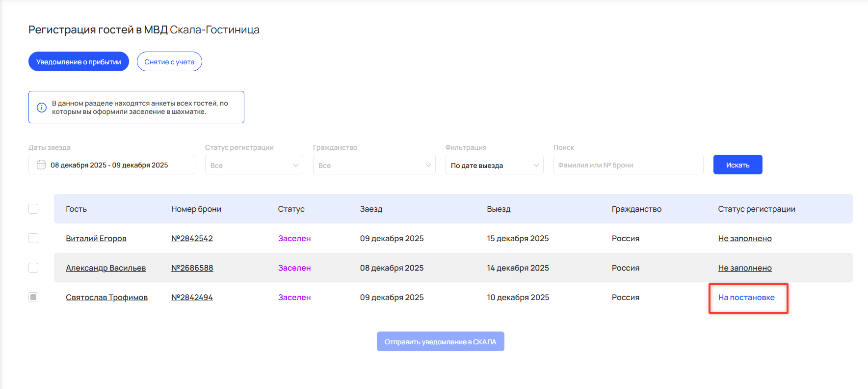Open Не заполнено status for Александр Васильев
The image size is (868, 389).
tap(745, 268)
